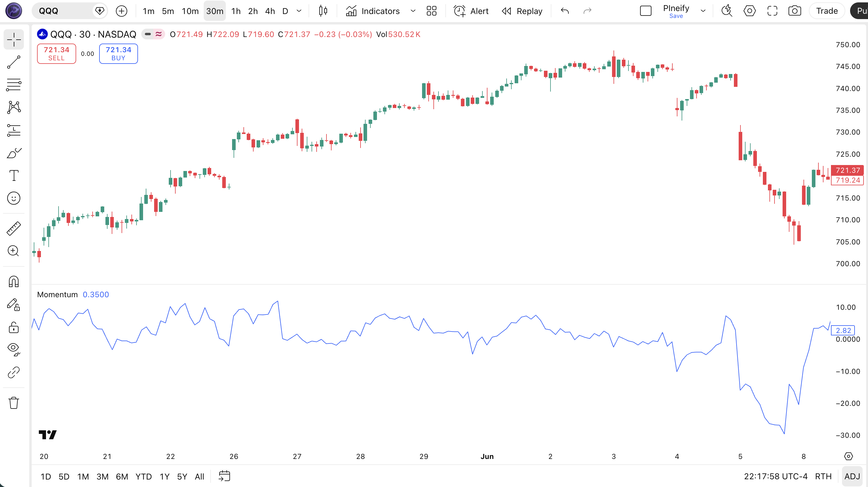868x487 pixels.
Task: Switch to 1m timeframe
Action: (148, 11)
